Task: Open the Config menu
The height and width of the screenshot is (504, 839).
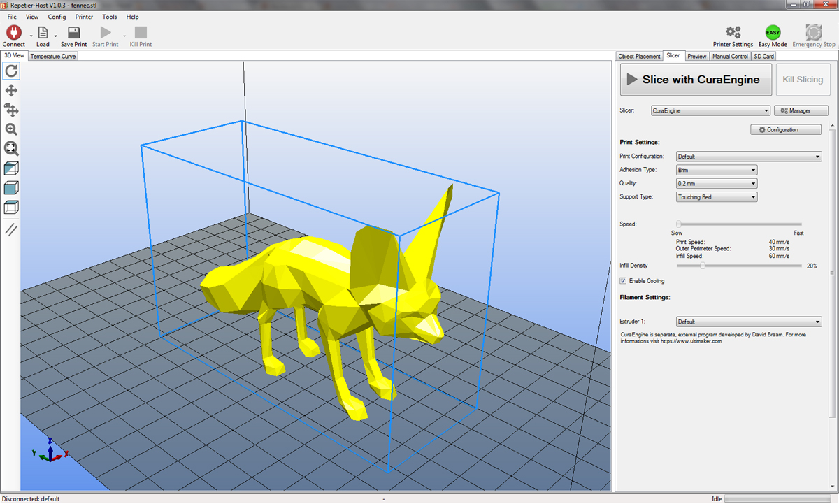Action: 57,17
